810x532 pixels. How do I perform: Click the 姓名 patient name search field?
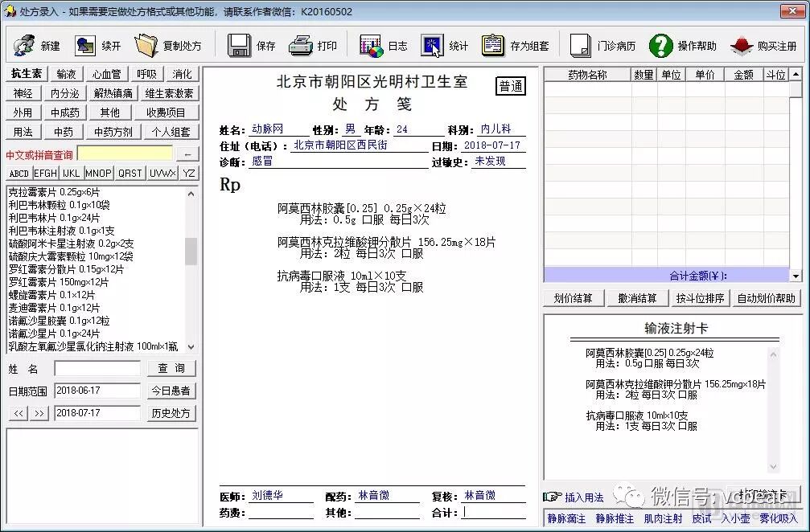tap(97, 368)
